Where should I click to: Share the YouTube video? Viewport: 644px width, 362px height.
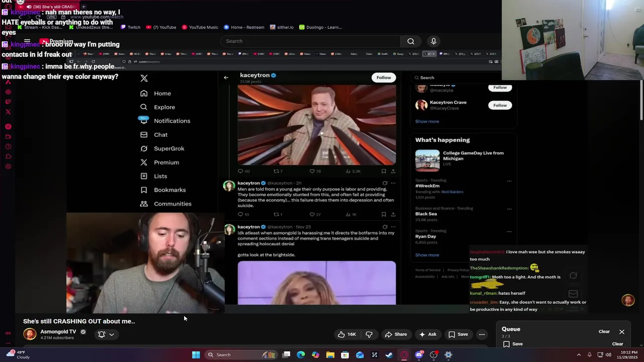pyautogui.click(x=395, y=334)
